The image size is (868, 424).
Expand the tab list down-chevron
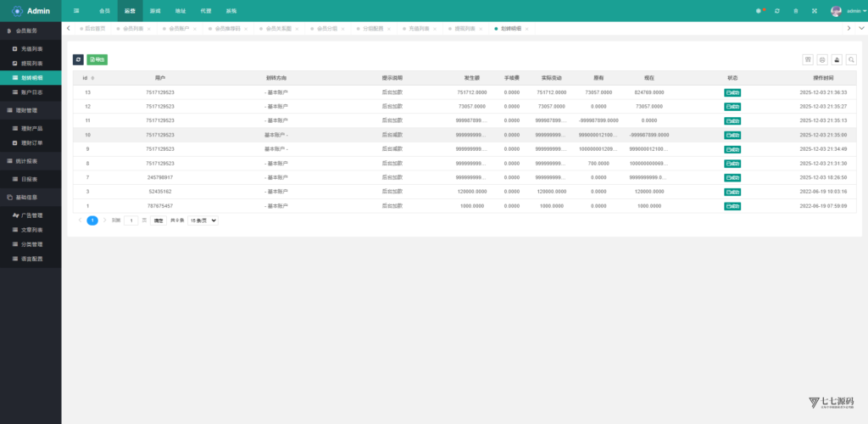click(849, 28)
